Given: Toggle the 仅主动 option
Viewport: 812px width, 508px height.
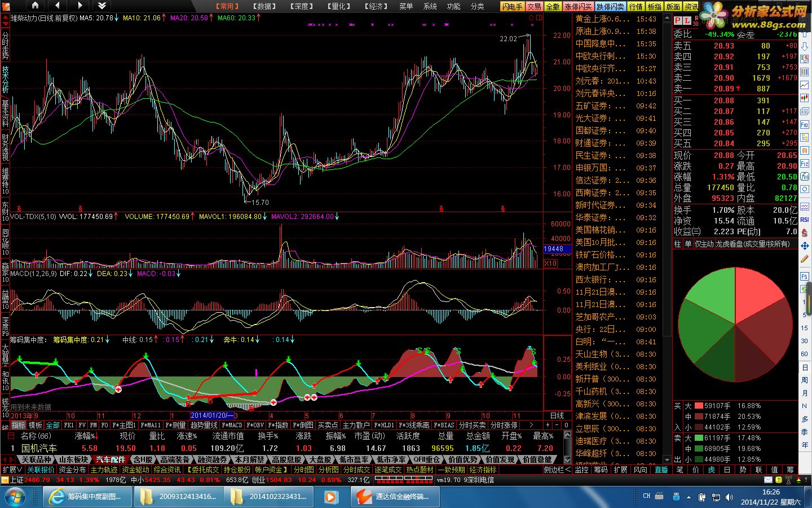Looking at the screenshot, I should tap(704, 244).
